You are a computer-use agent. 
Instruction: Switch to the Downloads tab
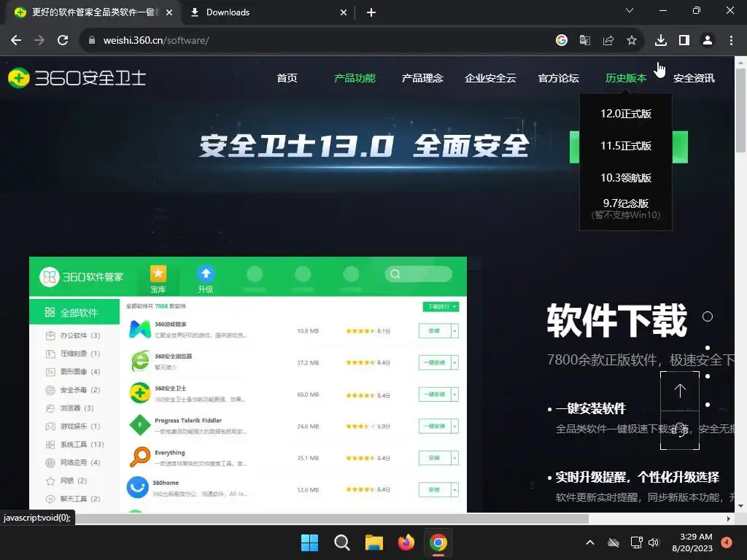[268, 12]
